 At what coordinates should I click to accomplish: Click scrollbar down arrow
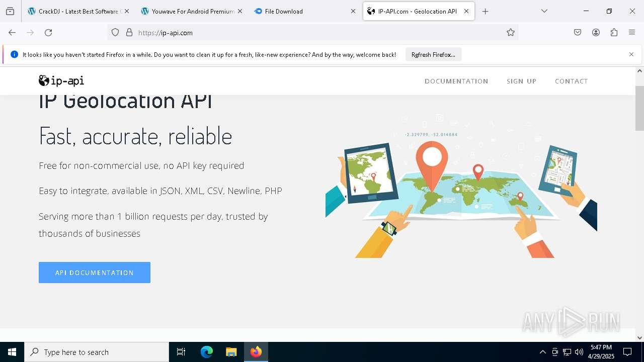coord(639,338)
